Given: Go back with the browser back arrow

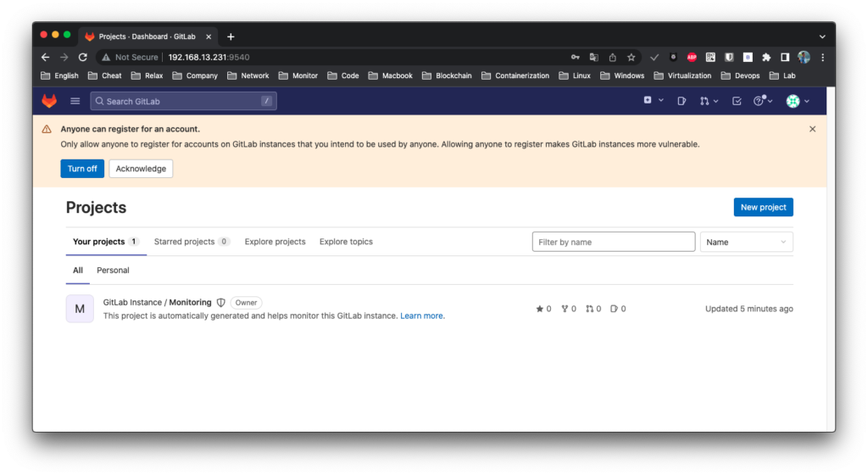Looking at the screenshot, I should 46,57.
